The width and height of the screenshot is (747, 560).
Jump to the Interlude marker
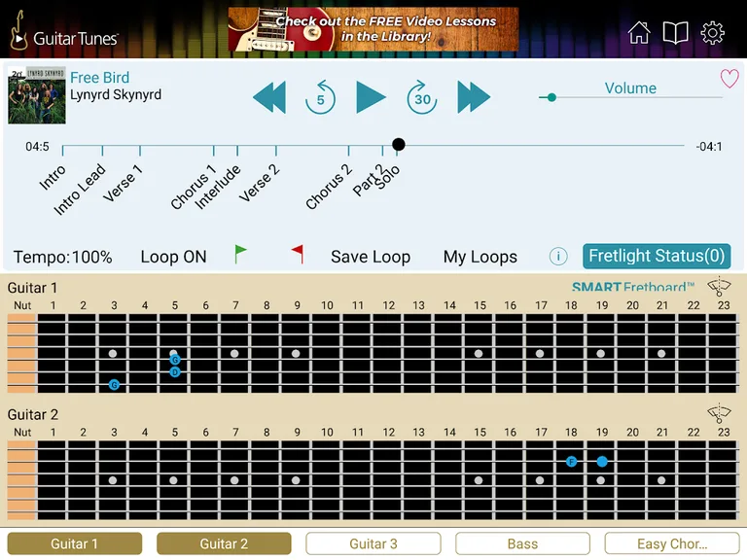click(218, 187)
